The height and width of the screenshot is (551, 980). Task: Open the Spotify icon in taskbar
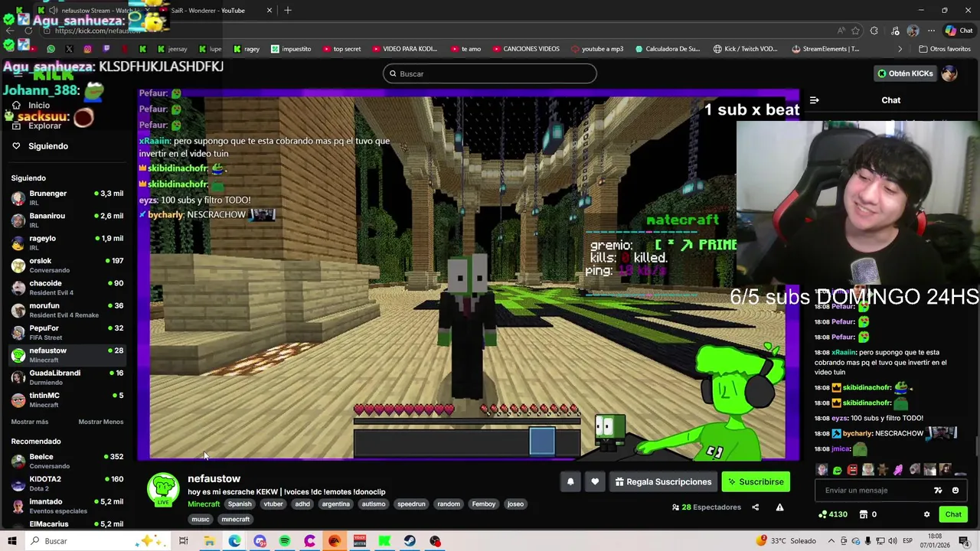pyautogui.click(x=285, y=541)
